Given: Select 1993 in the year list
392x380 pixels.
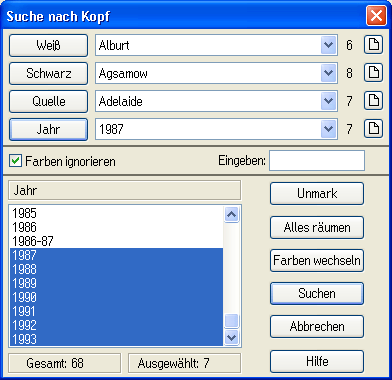Looking at the screenshot, I should tap(116, 339).
